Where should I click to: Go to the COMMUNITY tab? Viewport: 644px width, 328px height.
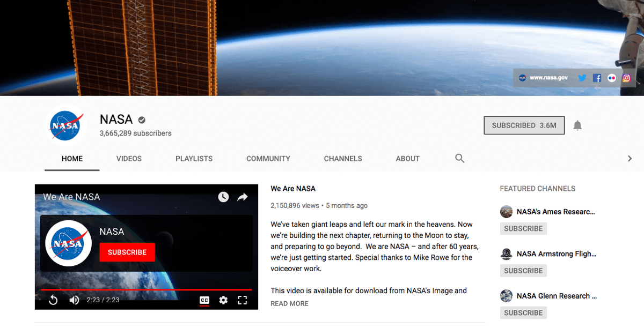(x=268, y=159)
